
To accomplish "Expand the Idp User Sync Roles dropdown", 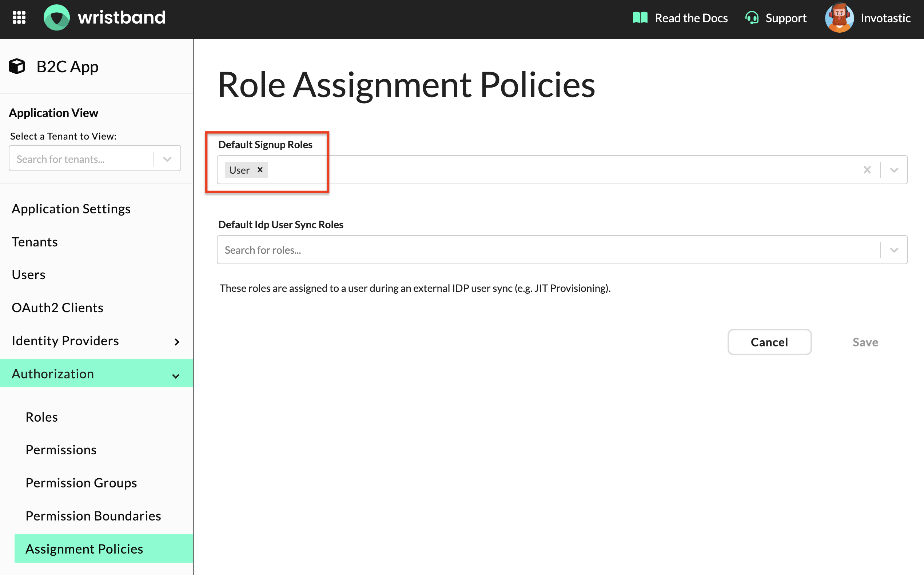I will (894, 250).
